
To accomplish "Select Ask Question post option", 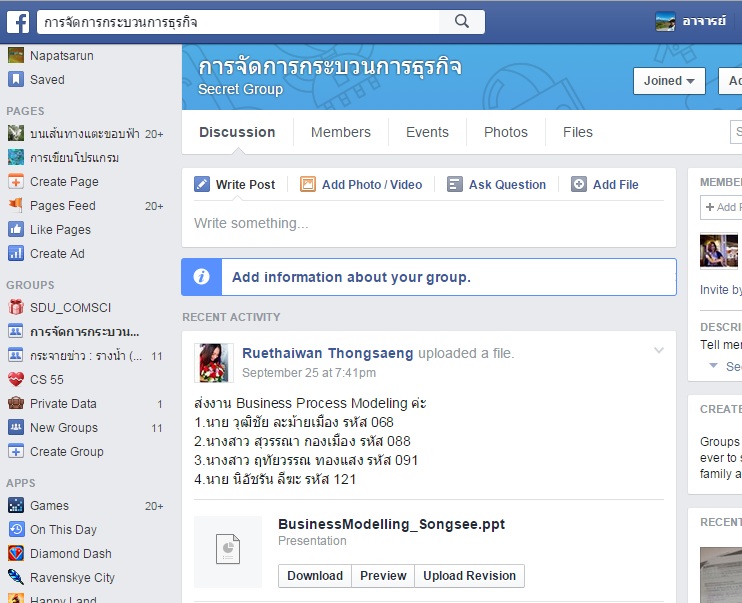I will [x=496, y=185].
